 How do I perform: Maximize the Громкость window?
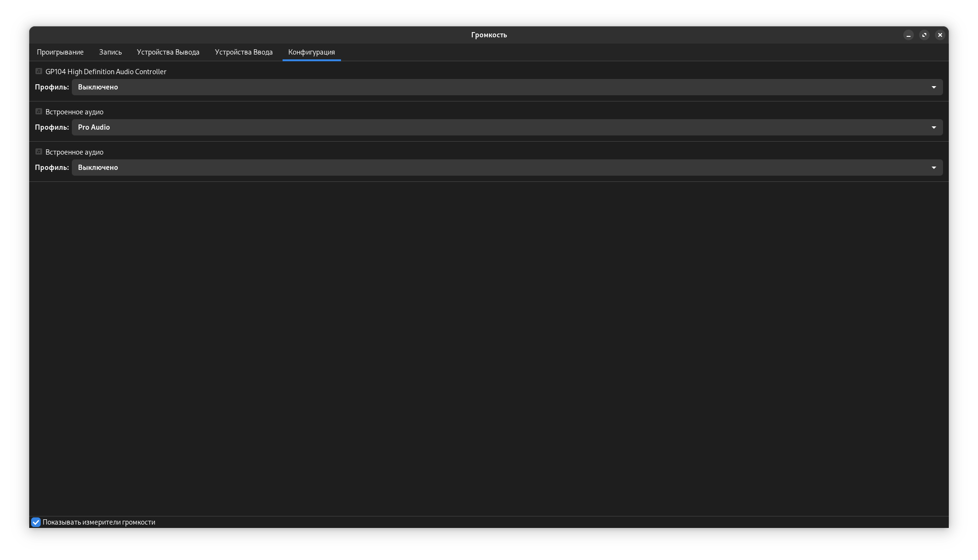[924, 35]
